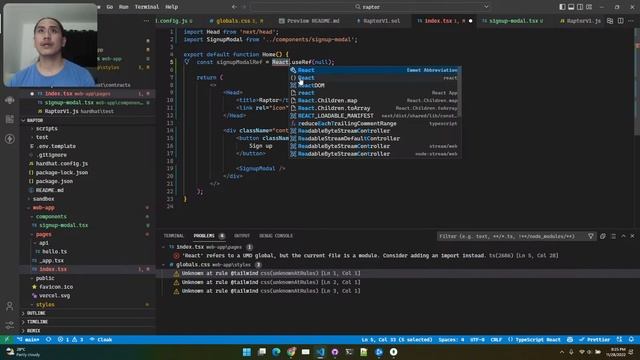Switch to the RaptorV1.js editor tab
This screenshot has height=360, width=640.
point(580,21)
